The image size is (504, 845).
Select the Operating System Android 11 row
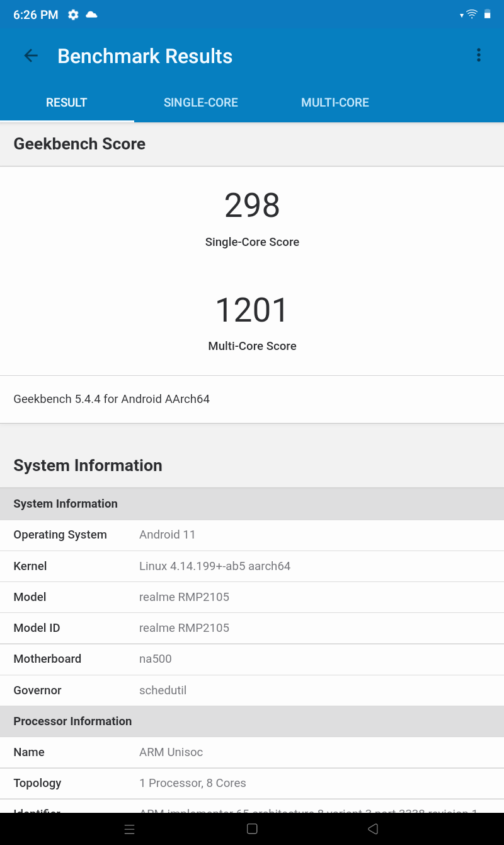click(x=252, y=535)
